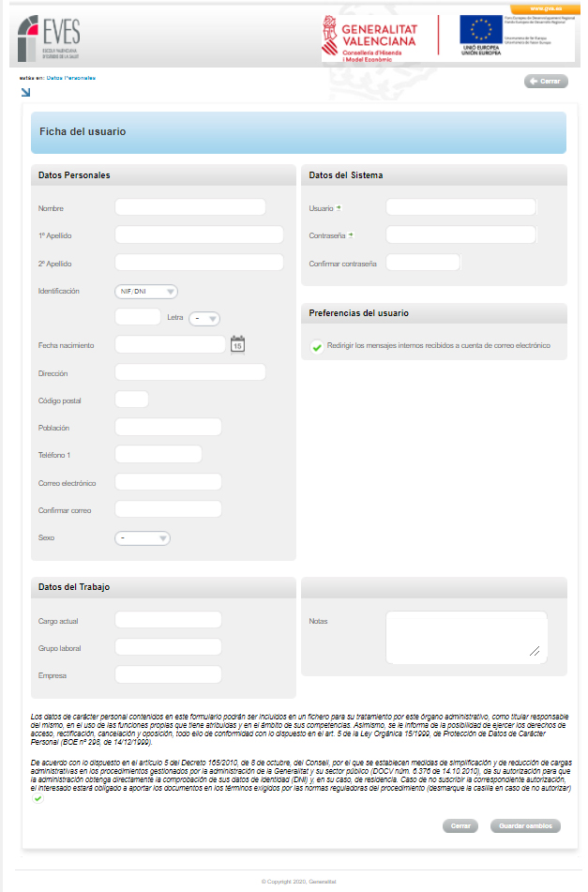This screenshot has width=588, height=892.
Task: Uncheck the DNI verification authorization checkbox
Action: [x=38, y=799]
